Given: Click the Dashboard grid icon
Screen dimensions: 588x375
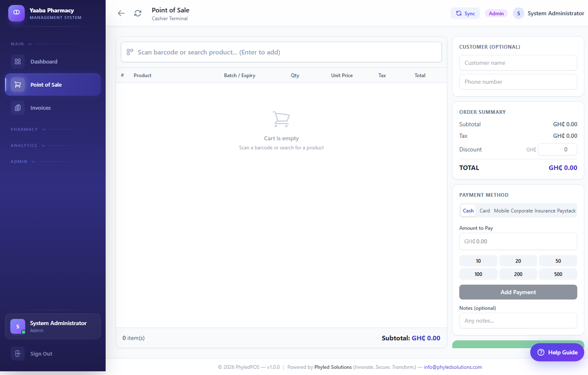Looking at the screenshot, I should tap(18, 61).
